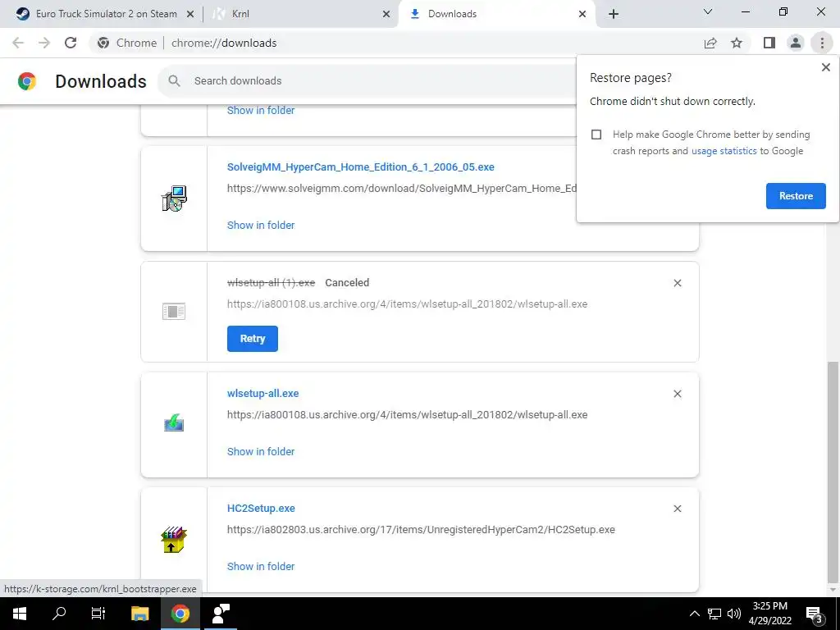Click the share page icon in address bar
This screenshot has width=840, height=630.
pos(710,43)
